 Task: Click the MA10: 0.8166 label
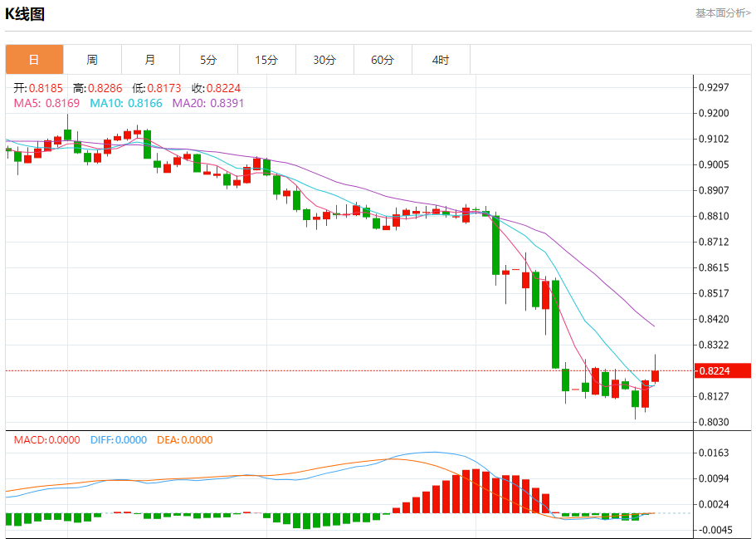coord(126,103)
